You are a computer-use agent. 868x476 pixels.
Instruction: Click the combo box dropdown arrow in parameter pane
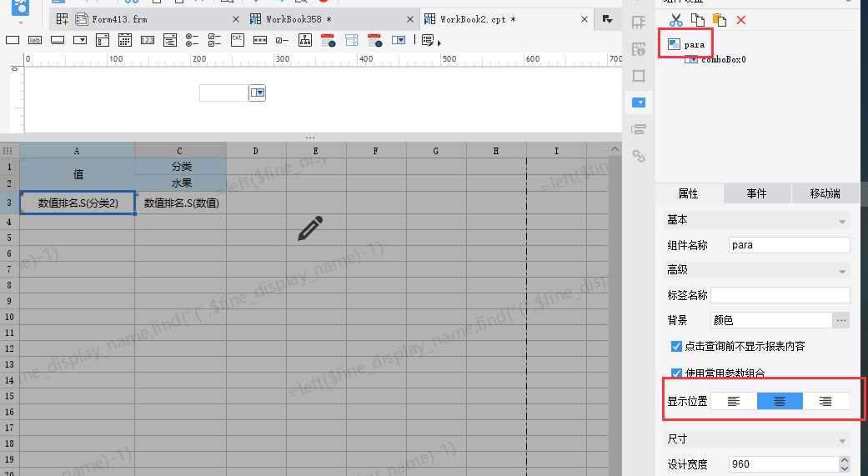(x=258, y=93)
